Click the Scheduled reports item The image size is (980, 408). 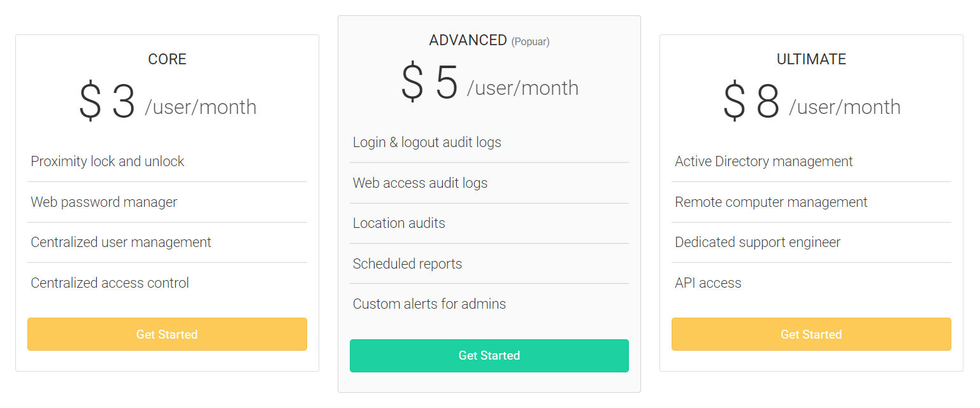click(407, 264)
